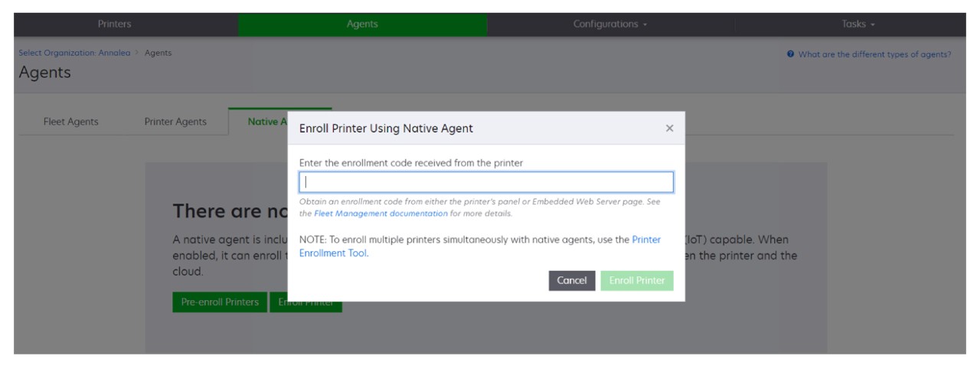Viewport: 980px width, 369px height.
Task: Switch to the Fleet Agents tab
Action: 70,122
